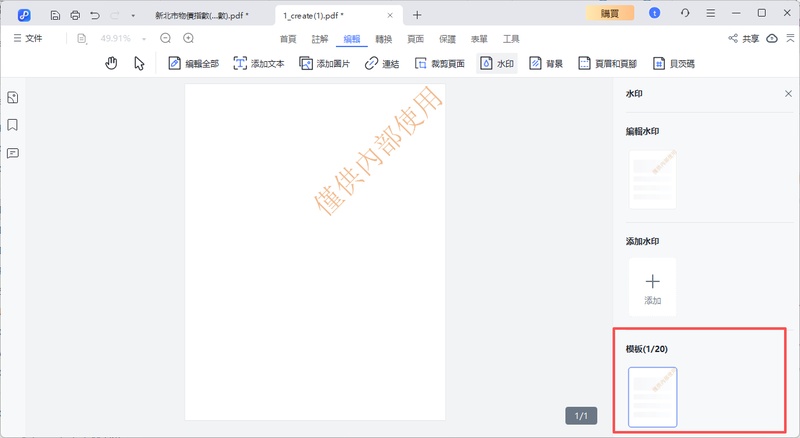Select the 編輯 ribbon tab

click(x=352, y=39)
